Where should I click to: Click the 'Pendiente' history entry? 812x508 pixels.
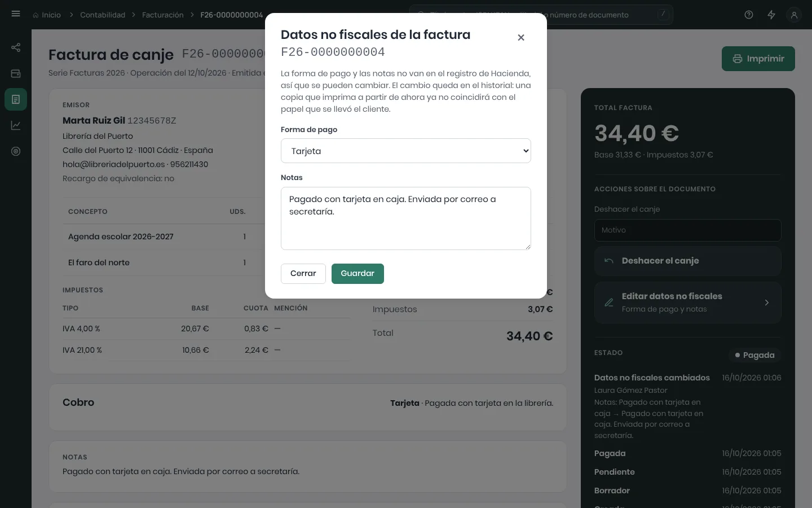point(688,472)
